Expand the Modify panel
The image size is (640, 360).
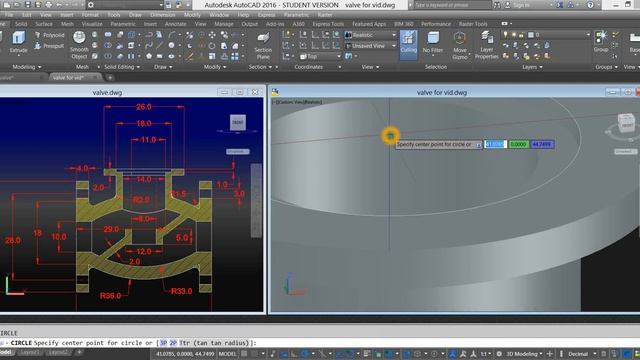(x=215, y=67)
